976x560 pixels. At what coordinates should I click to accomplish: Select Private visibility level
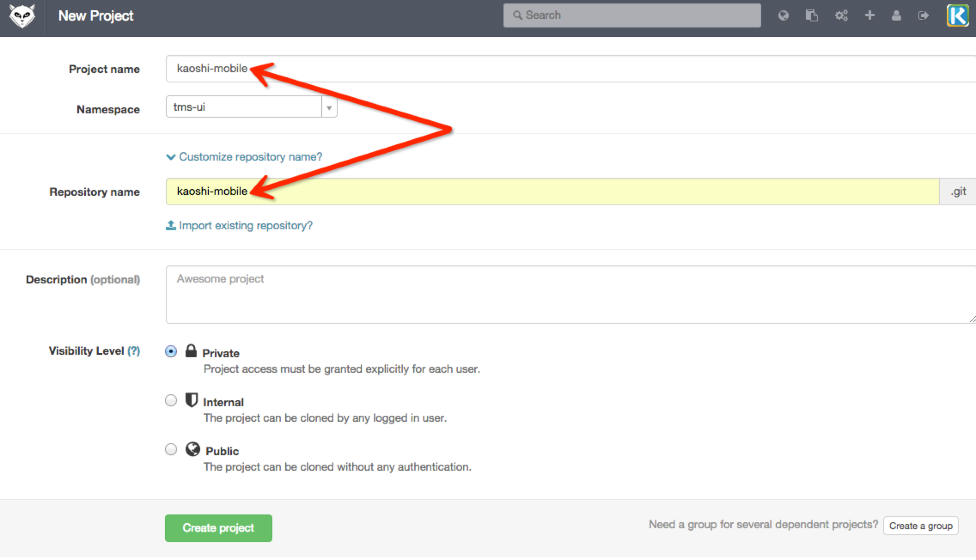tap(171, 351)
